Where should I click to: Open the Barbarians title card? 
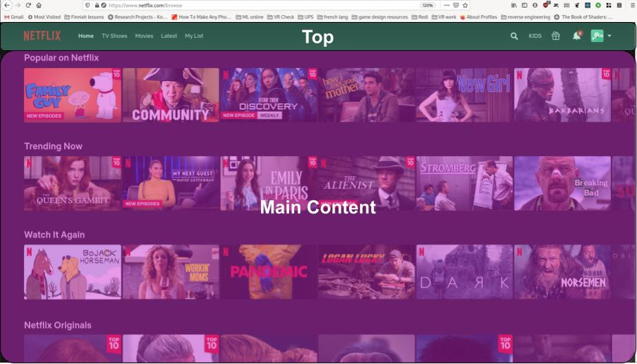point(562,95)
